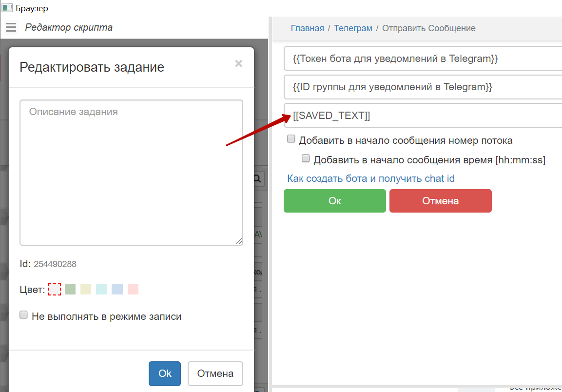
Task: Enable 'Не выполнять в режиме записи' checkbox
Action: coord(23,315)
